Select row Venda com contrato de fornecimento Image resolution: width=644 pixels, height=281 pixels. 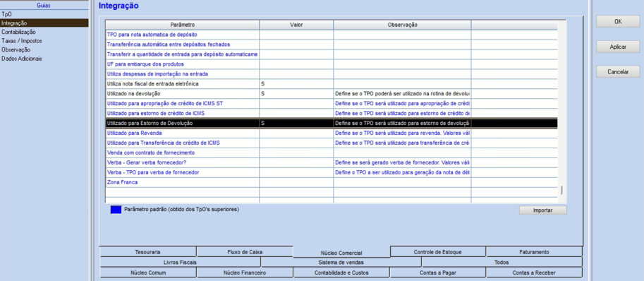pos(331,153)
